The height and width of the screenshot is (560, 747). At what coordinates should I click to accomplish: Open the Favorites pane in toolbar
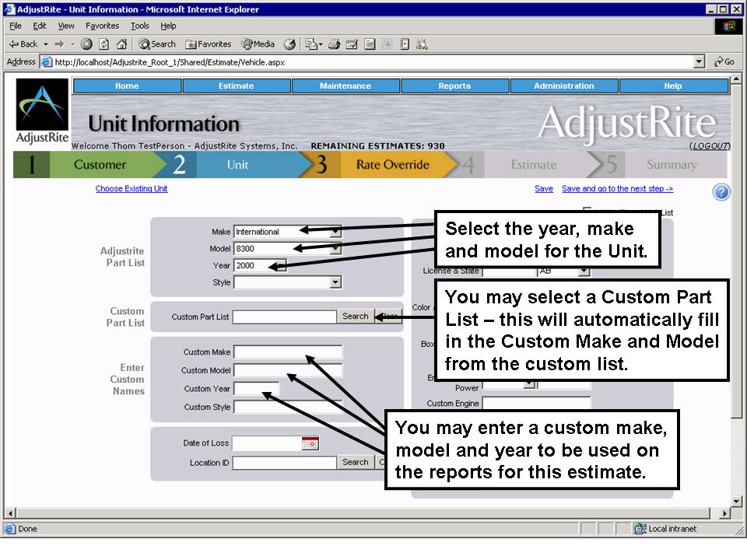(209, 44)
